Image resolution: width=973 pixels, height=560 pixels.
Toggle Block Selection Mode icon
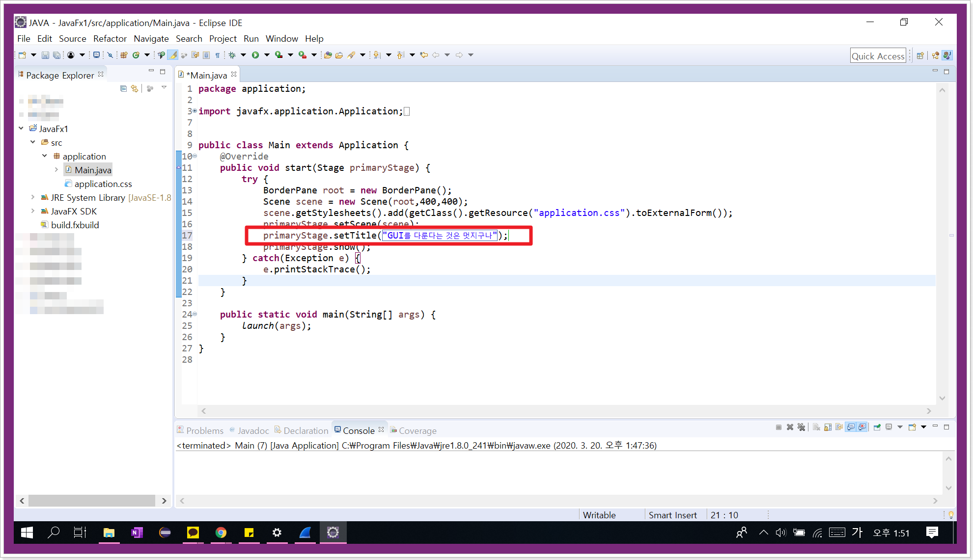(206, 55)
